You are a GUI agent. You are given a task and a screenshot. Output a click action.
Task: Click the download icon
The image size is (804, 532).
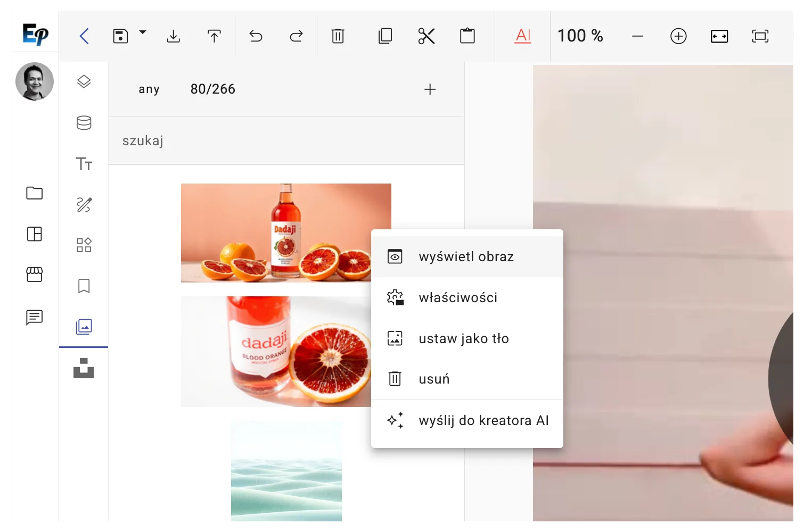(x=174, y=36)
